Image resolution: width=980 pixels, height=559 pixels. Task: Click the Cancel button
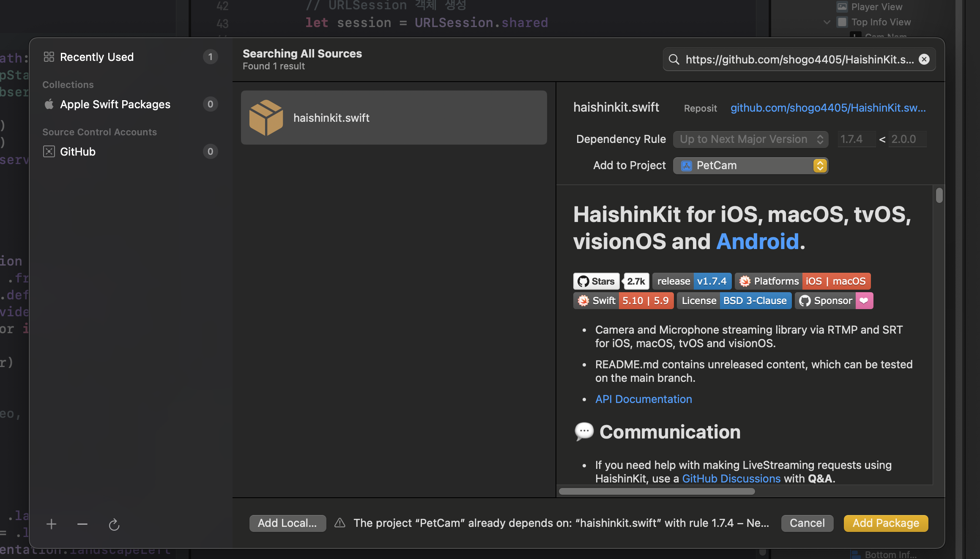click(x=807, y=523)
